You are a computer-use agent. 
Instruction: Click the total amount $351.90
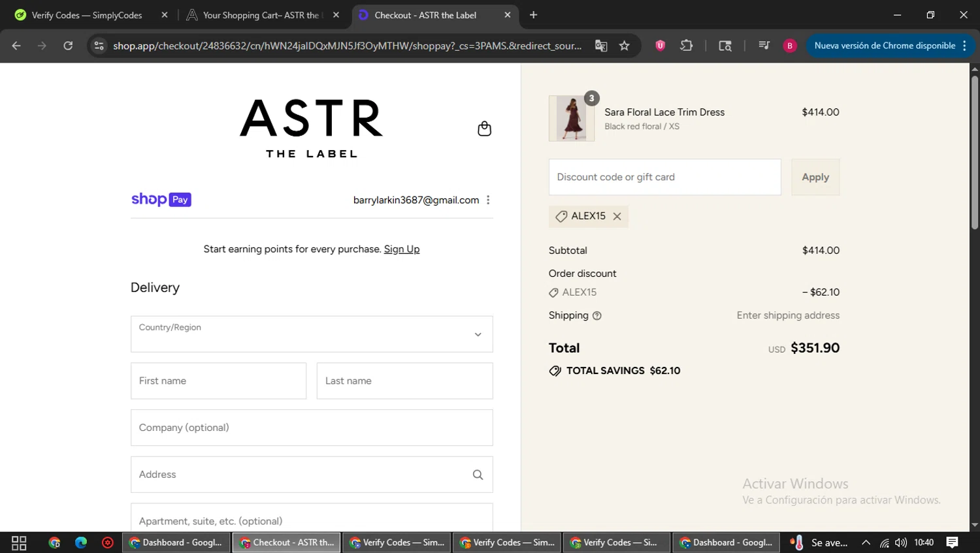click(815, 348)
